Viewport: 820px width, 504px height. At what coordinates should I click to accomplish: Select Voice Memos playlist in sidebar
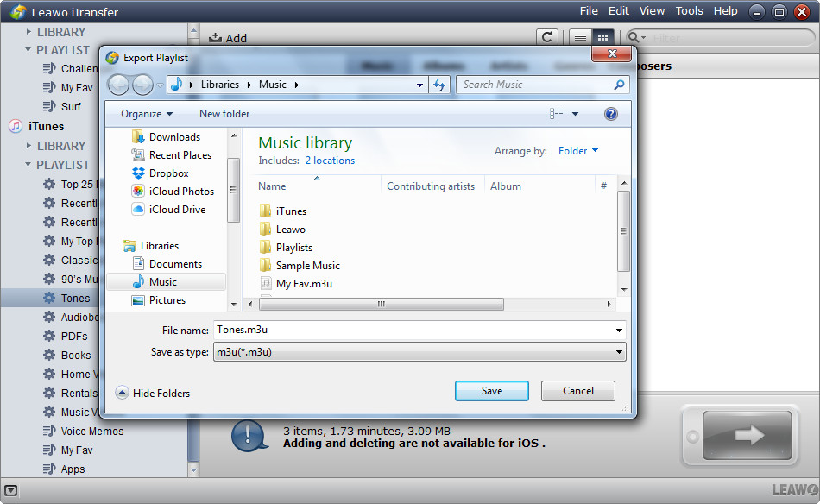[x=92, y=432]
